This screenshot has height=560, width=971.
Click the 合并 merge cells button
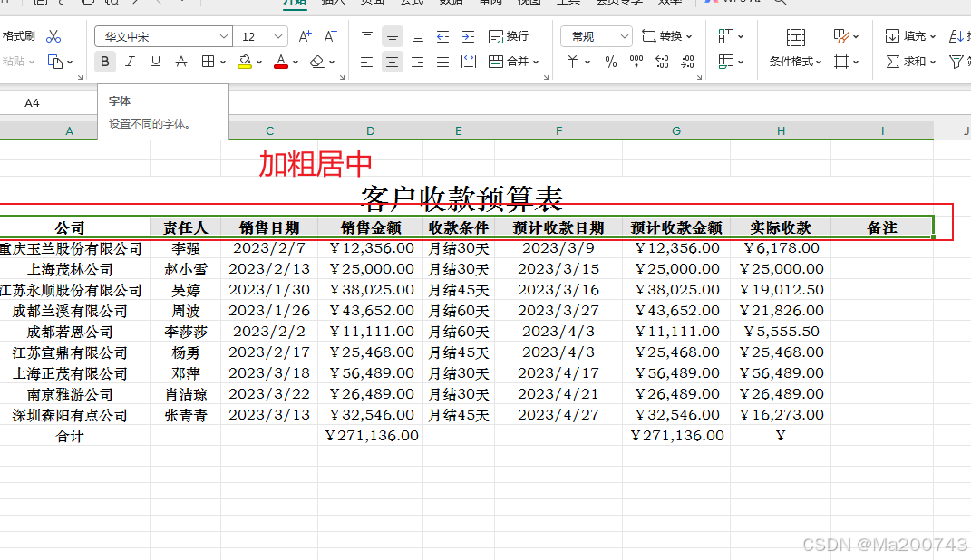tap(513, 62)
